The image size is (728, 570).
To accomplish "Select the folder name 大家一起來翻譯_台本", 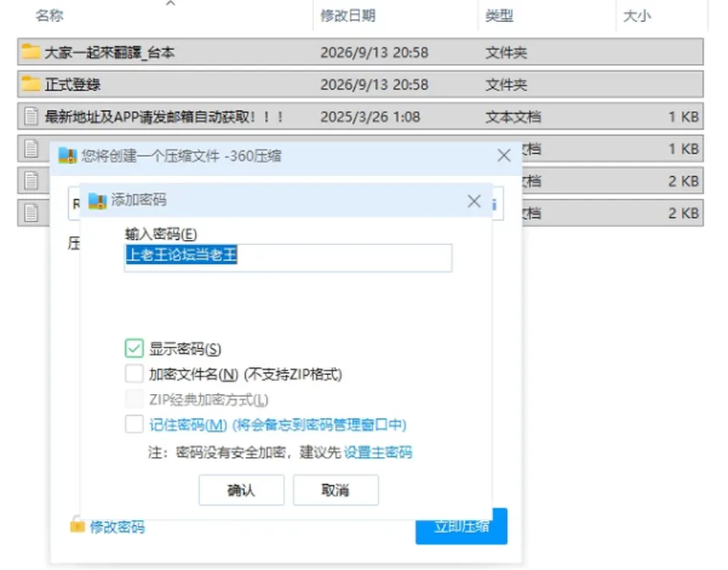I will coord(109,52).
